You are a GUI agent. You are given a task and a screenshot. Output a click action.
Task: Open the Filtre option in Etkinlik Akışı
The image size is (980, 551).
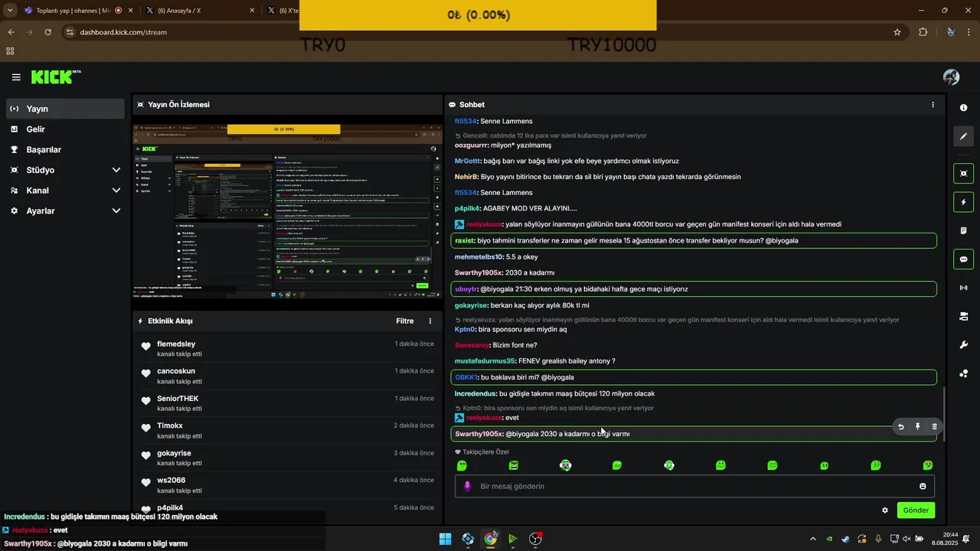click(x=405, y=321)
